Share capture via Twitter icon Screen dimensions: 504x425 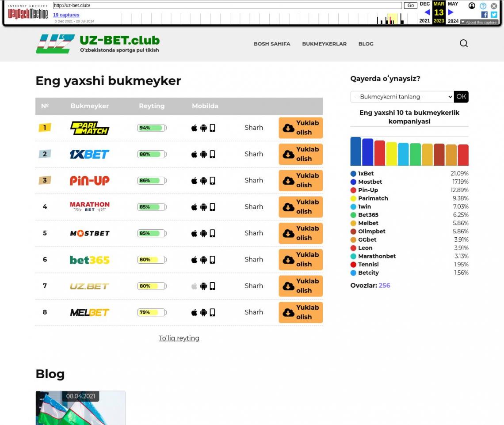pyautogui.click(x=494, y=15)
